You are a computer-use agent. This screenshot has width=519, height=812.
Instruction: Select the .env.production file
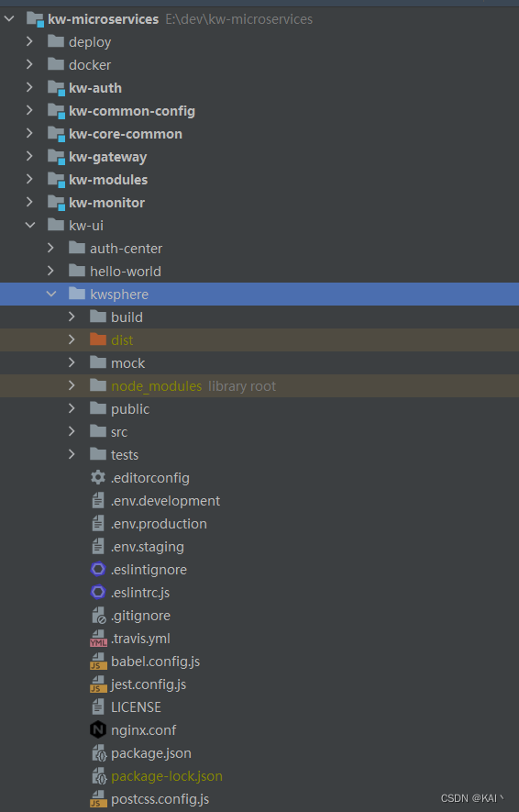259,524
